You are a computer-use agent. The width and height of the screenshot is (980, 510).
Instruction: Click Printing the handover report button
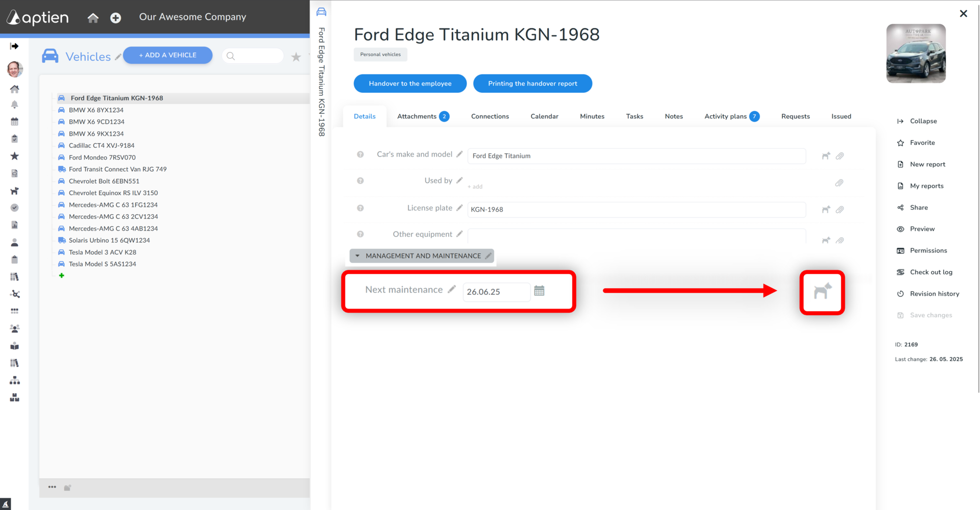[532, 84]
